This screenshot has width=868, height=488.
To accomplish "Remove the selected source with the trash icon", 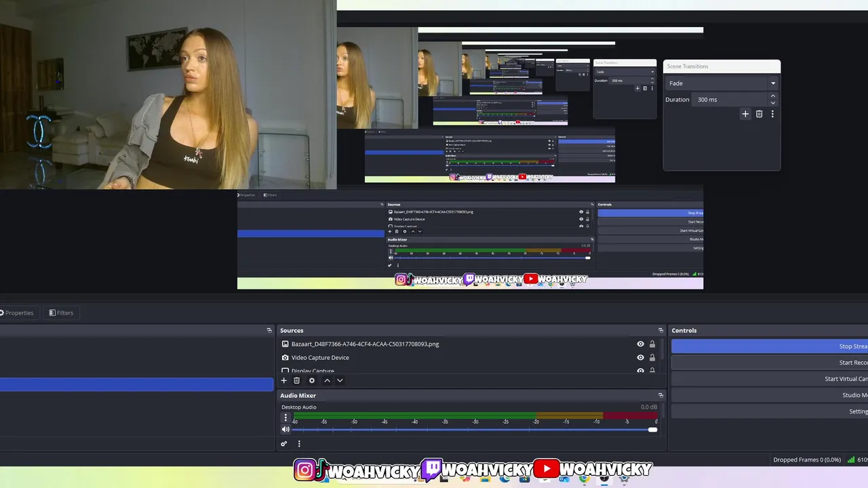I will [296, 380].
